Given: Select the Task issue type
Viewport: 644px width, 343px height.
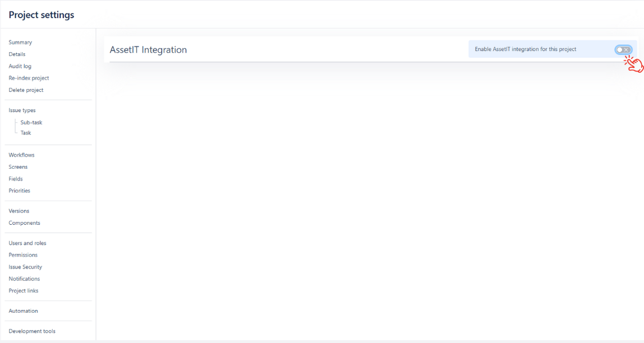Looking at the screenshot, I should click(x=26, y=133).
